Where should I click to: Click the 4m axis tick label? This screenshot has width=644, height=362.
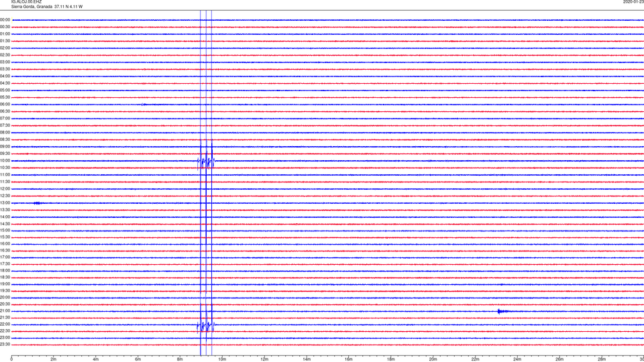(96, 359)
